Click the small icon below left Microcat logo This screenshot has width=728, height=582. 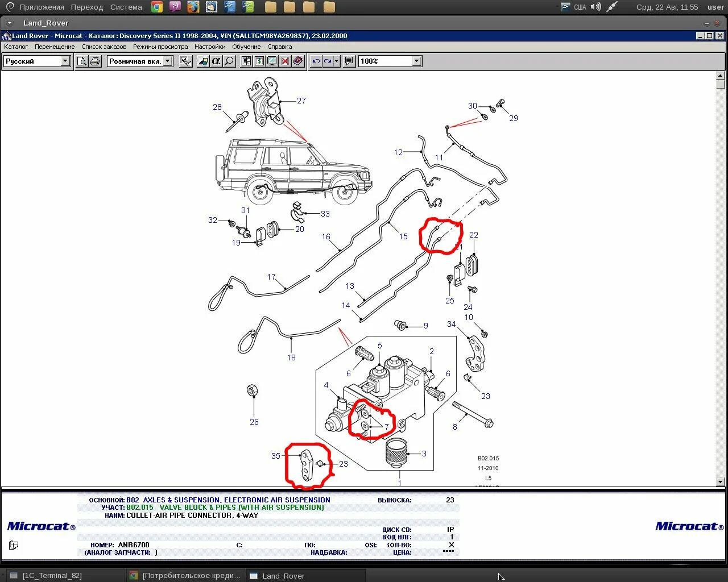[x=14, y=545]
